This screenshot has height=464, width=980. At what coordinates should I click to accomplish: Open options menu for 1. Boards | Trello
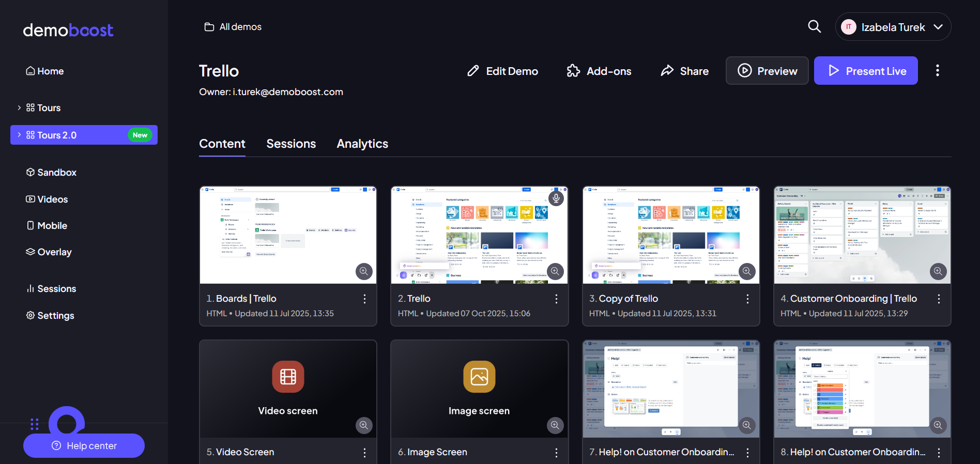tap(365, 299)
